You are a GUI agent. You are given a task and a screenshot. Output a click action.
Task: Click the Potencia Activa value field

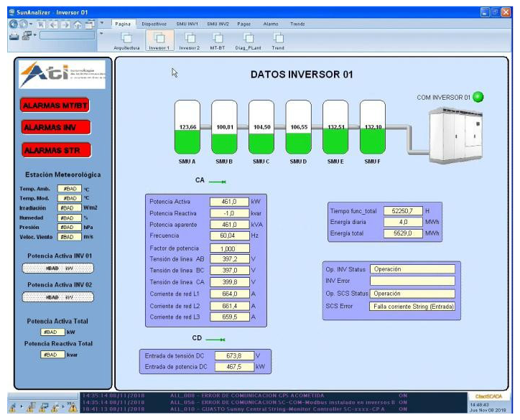point(228,202)
